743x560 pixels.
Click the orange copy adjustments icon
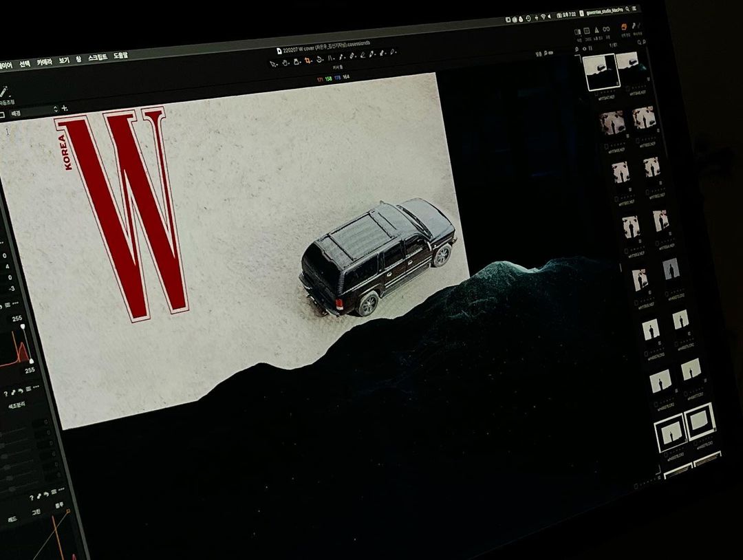(x=624, y=26)
